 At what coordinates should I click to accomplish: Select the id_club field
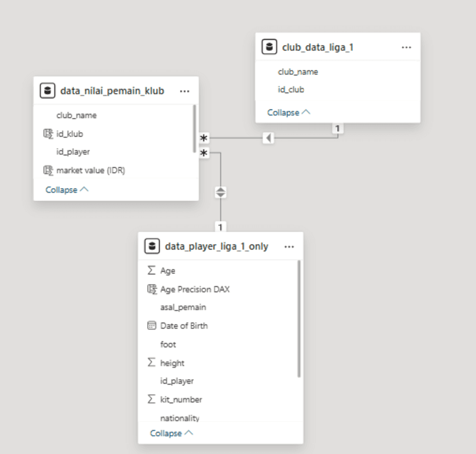291,89
